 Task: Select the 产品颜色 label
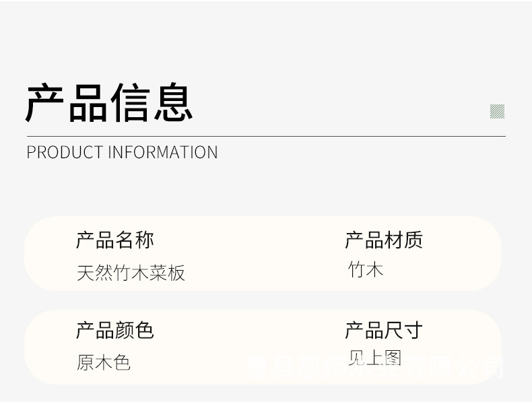click(114, 330)
